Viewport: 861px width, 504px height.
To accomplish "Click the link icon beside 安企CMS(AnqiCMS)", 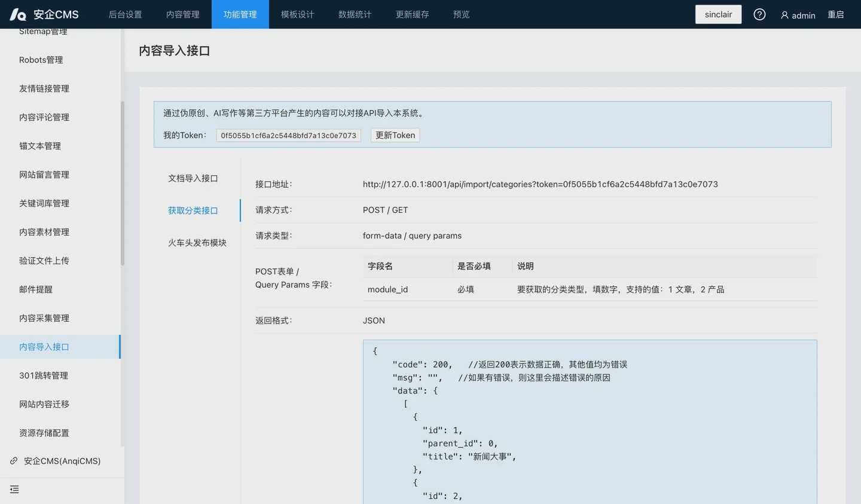I will 14,461.
